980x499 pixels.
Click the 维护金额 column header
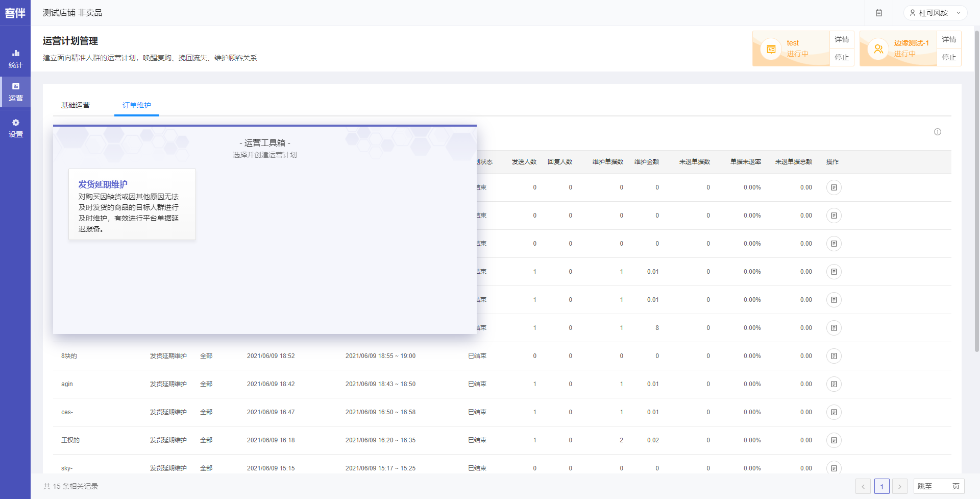(x=647, y=162)
